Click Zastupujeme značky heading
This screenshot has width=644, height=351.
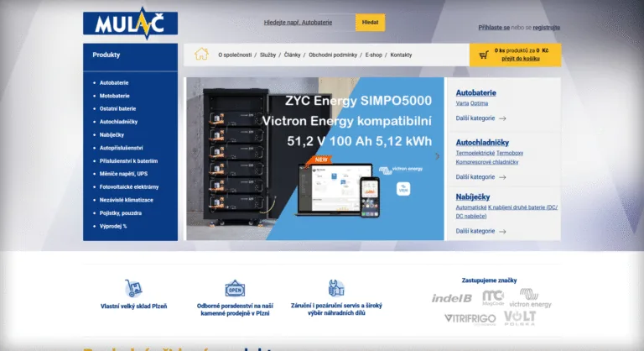489,280
